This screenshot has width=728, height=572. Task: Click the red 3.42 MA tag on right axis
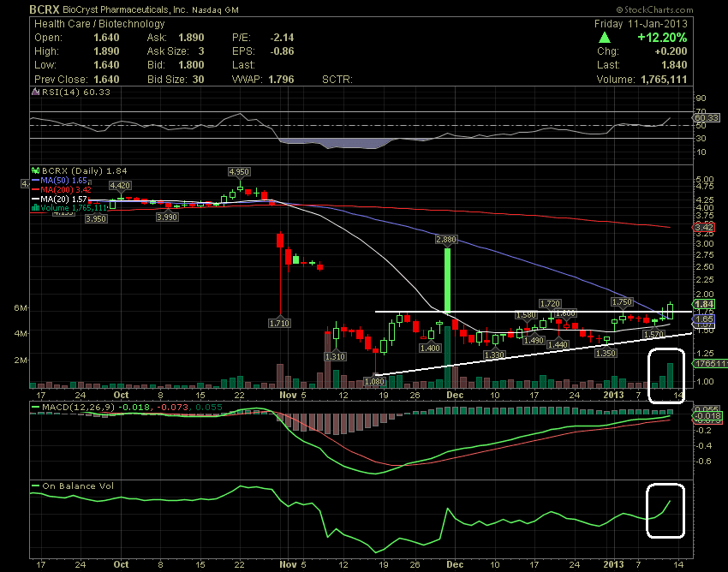click(704, 228)
